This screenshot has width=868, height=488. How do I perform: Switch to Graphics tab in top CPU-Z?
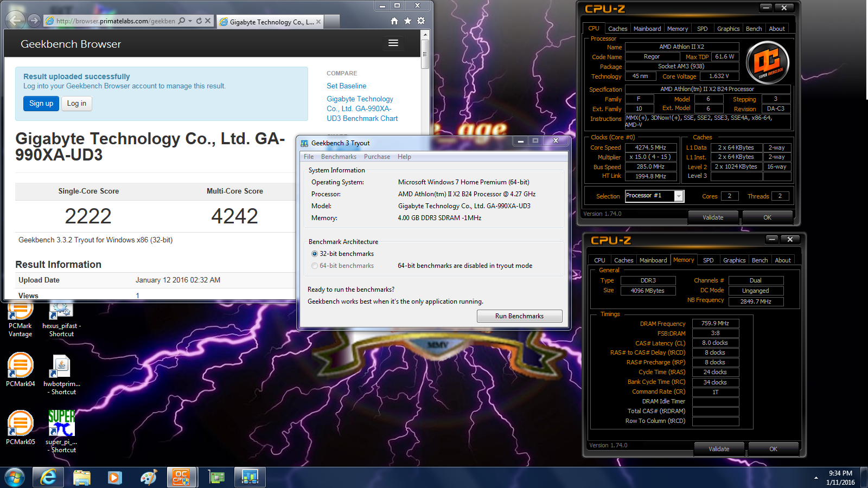pos(728,29)
